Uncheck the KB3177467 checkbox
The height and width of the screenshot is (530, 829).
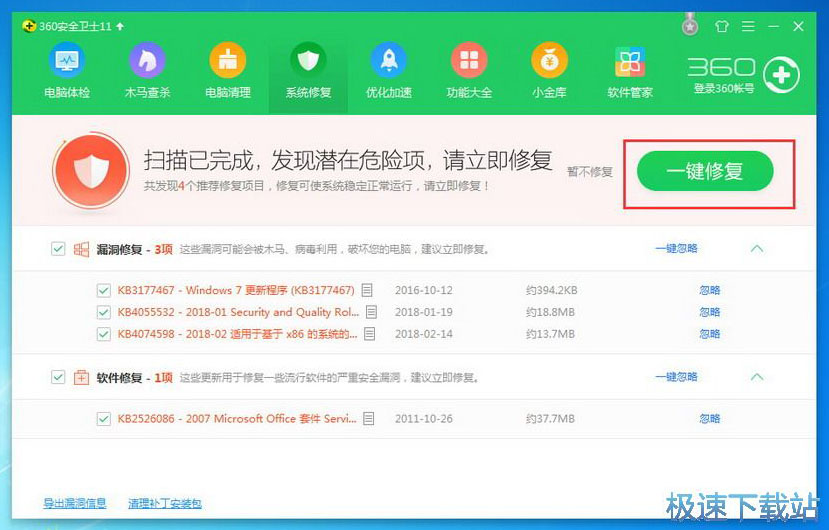[104, 290]
